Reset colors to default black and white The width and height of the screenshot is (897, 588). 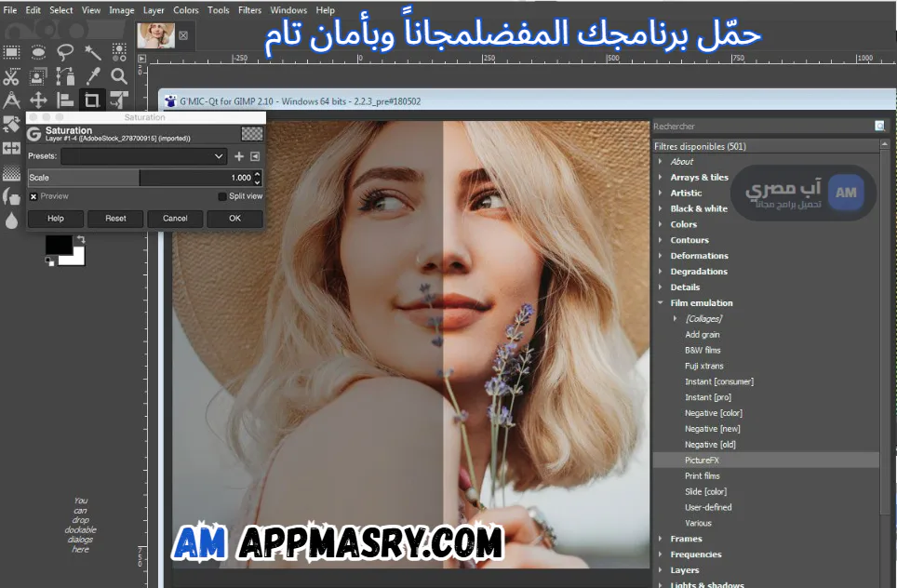pos(49,261)
